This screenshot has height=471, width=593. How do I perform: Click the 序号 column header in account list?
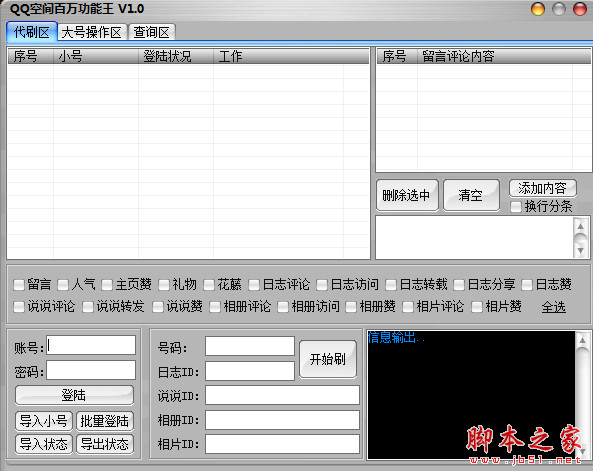point(30,56)
